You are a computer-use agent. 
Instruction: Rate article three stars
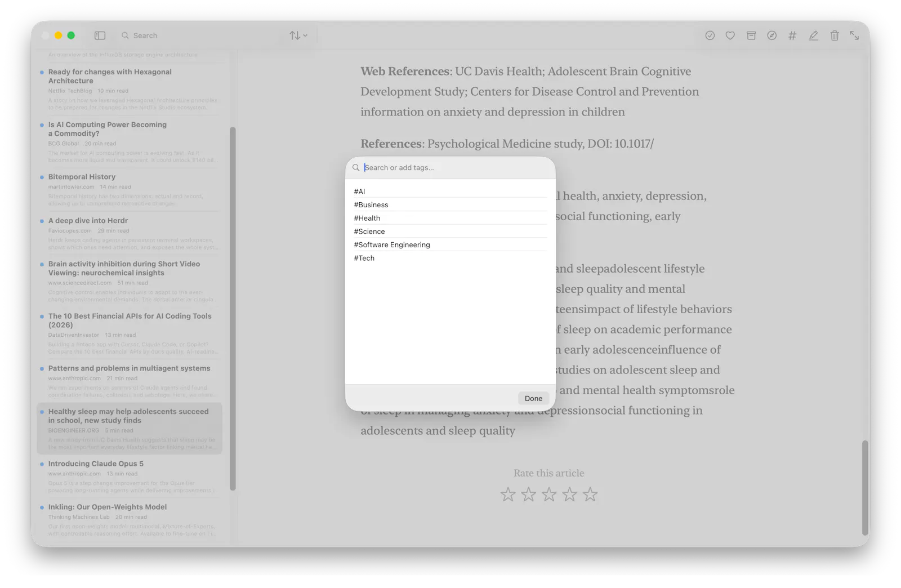pos(549,495)
